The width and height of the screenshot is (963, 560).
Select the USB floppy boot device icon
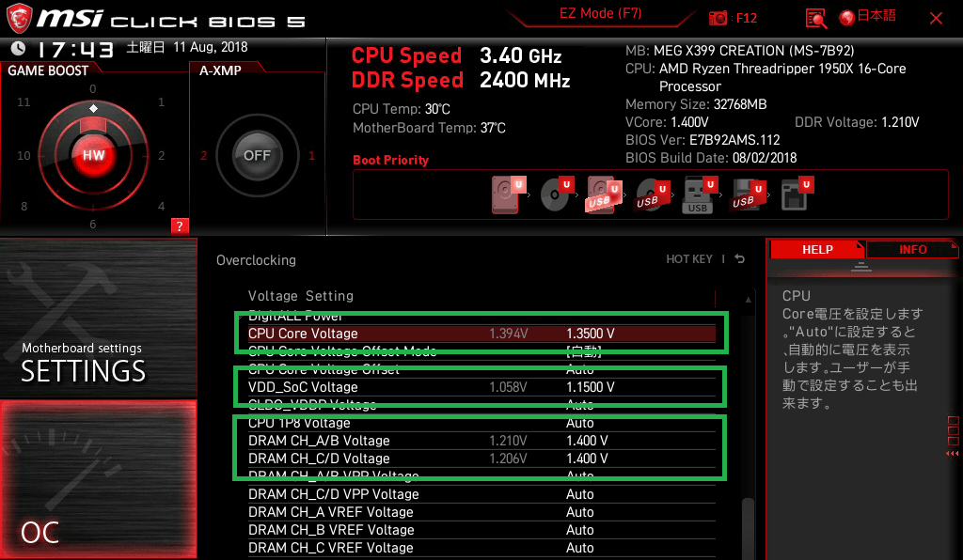748,195
